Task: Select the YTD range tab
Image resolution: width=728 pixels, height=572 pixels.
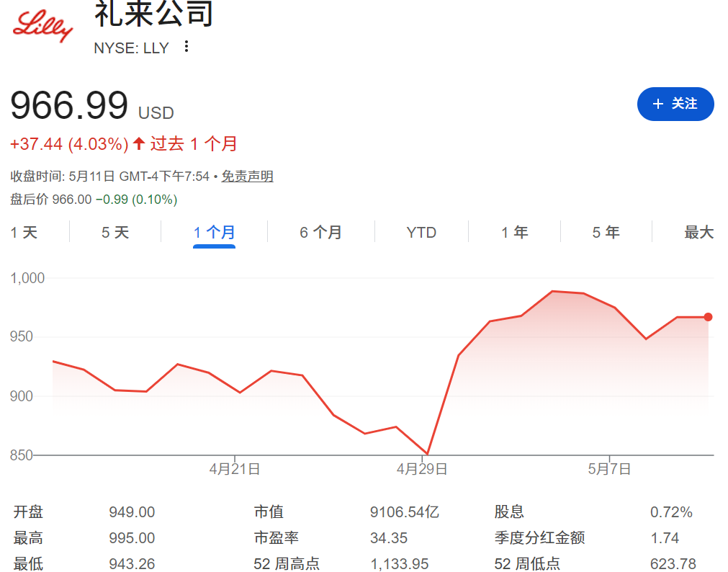Action: coord(421,233)
